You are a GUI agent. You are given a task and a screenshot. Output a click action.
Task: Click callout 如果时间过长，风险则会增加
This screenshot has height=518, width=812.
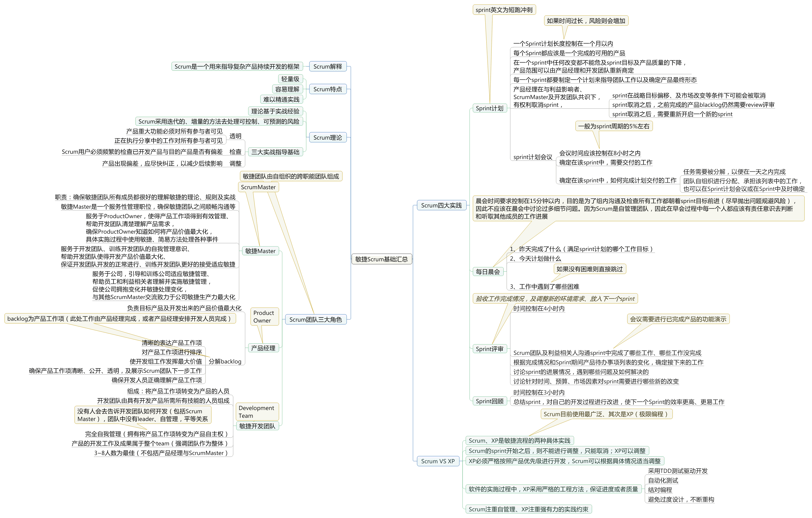point(586,21)
